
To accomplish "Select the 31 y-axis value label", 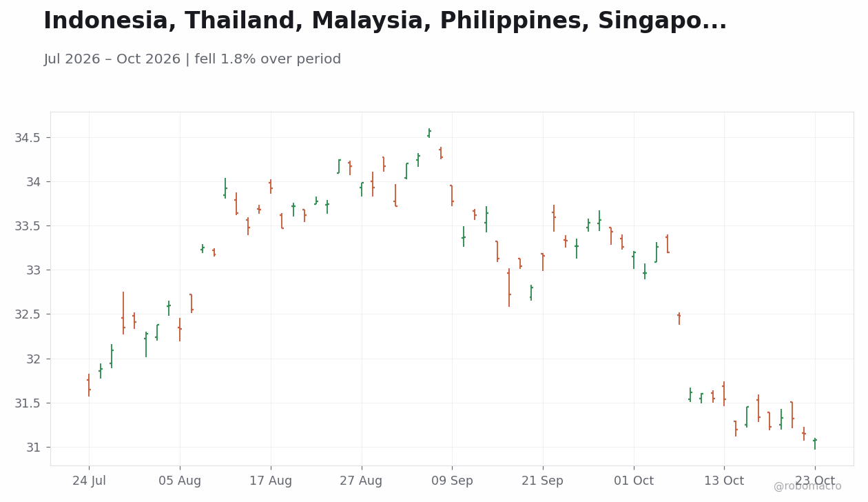I will click(x=34, y=448).
